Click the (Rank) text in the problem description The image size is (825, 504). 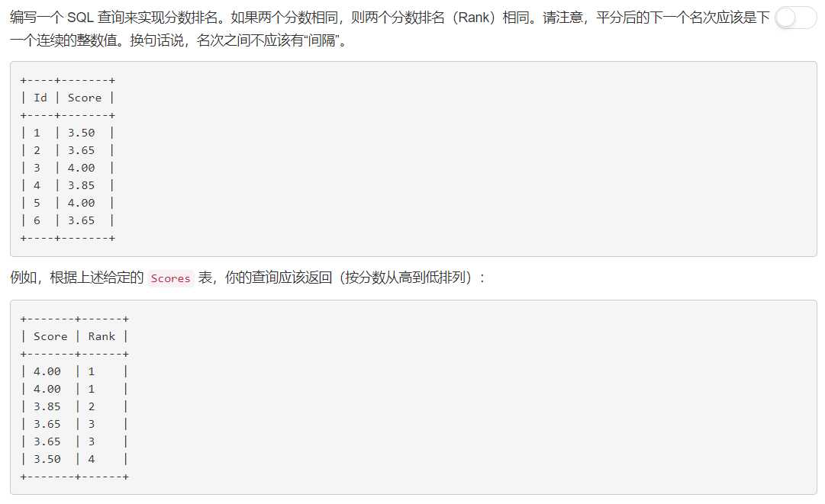click(x=473, y=18)
